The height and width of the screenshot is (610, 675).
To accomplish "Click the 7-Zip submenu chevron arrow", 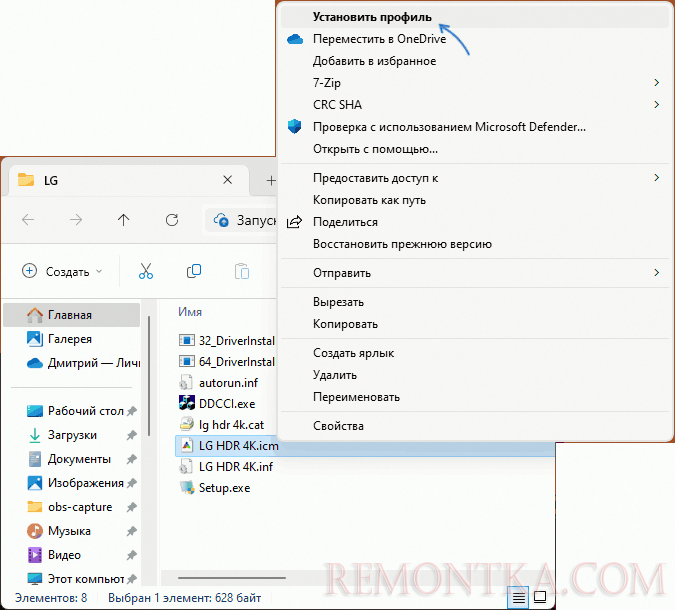I will [656, 83].
